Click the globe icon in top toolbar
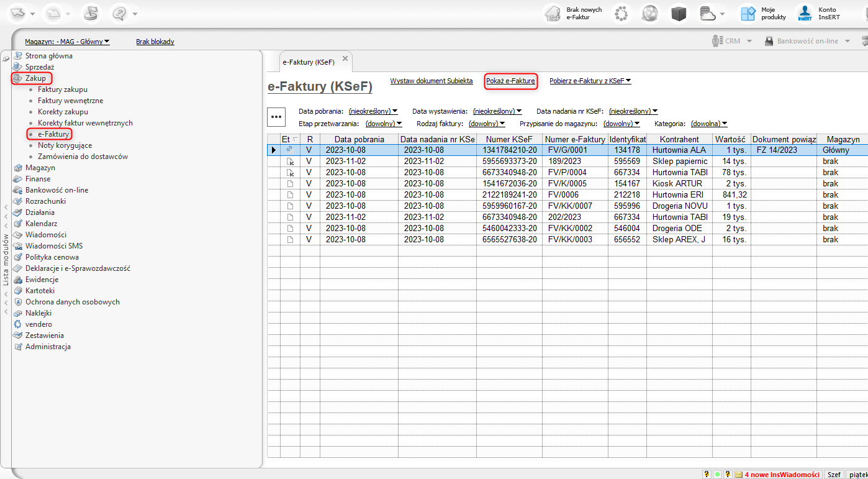Image resolution: width=868 pixels, height=479 pixels. (649, 13)
